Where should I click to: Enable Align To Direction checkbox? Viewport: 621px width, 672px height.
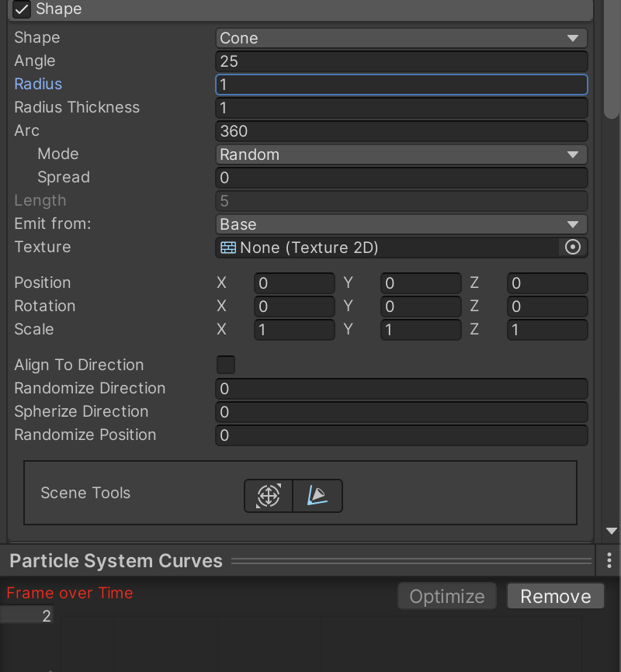point(225,365)
